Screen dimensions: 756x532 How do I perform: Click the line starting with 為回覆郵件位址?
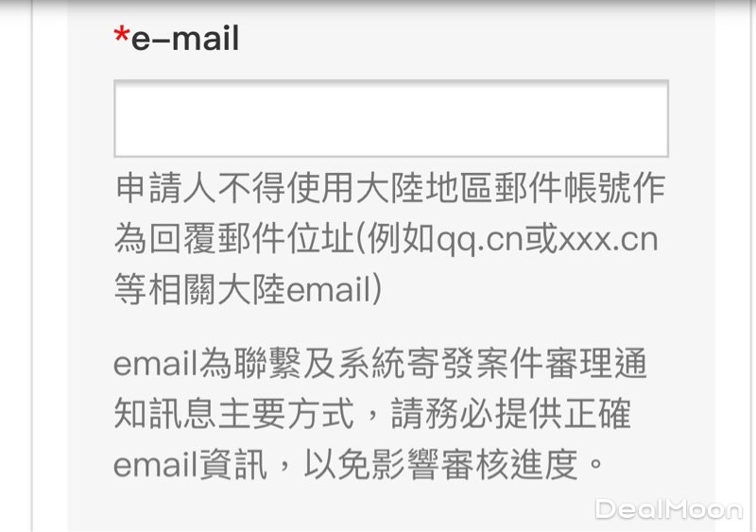[387, 239]
